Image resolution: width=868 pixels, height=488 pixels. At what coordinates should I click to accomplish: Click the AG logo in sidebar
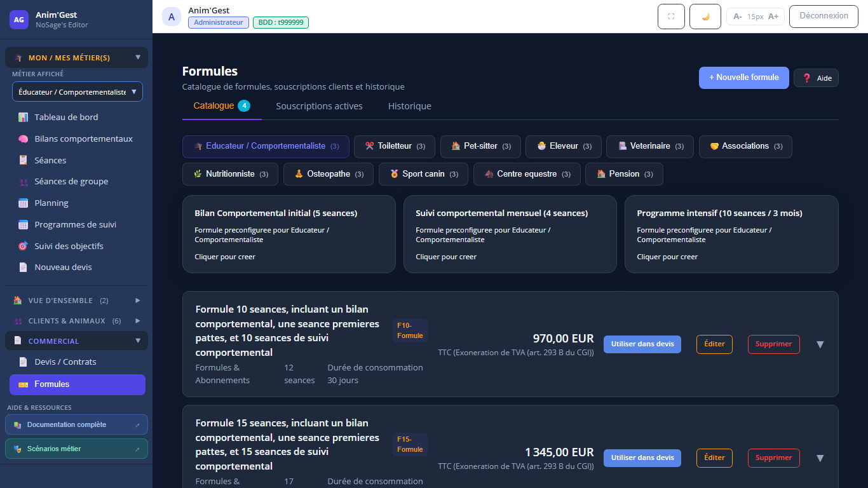pyautogui.click(x=19, y=20)
